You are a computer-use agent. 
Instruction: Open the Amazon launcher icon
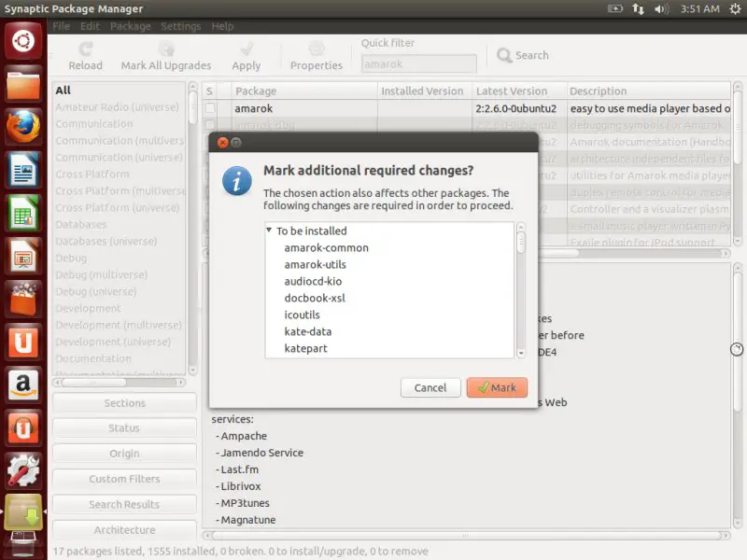coord(22,385)
